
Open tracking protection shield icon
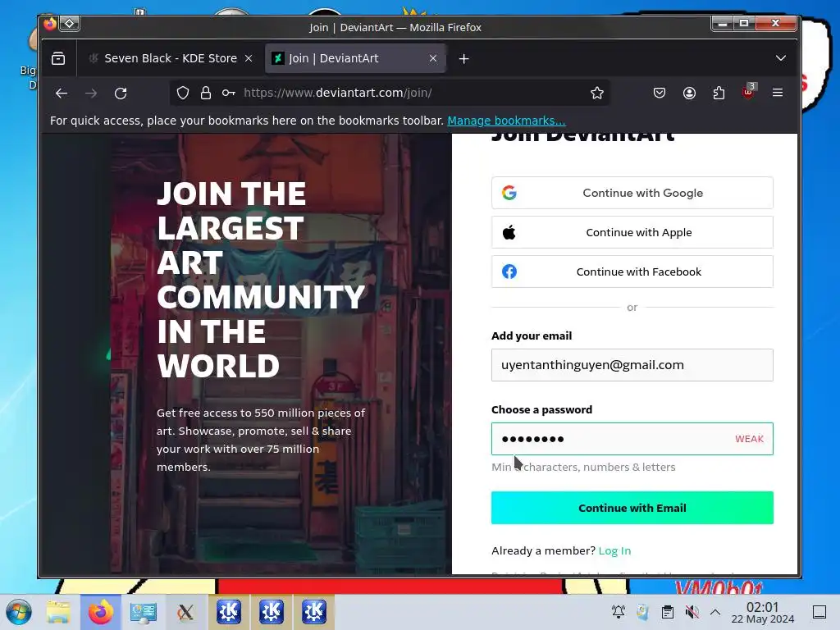coord(183,94)
